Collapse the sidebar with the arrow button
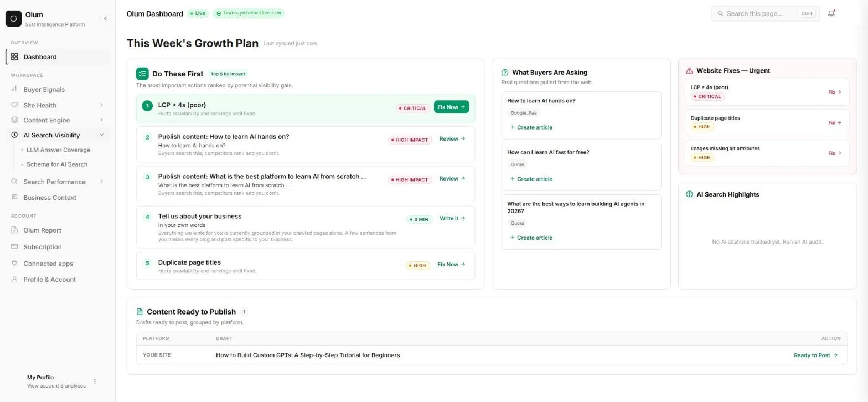This screenshot has height=402, width=868. coord(105,18)
